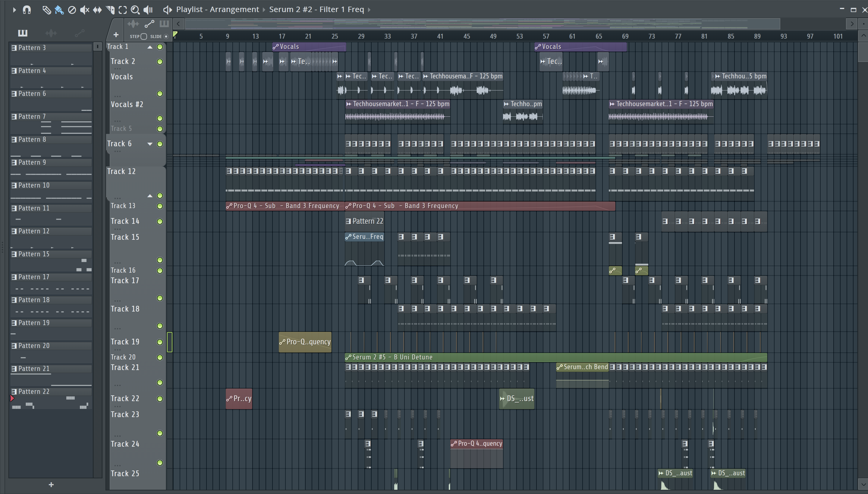This screenshot has height=494, width=868.
Task: Mute Track 13 green light
Action: coord(160,206)
